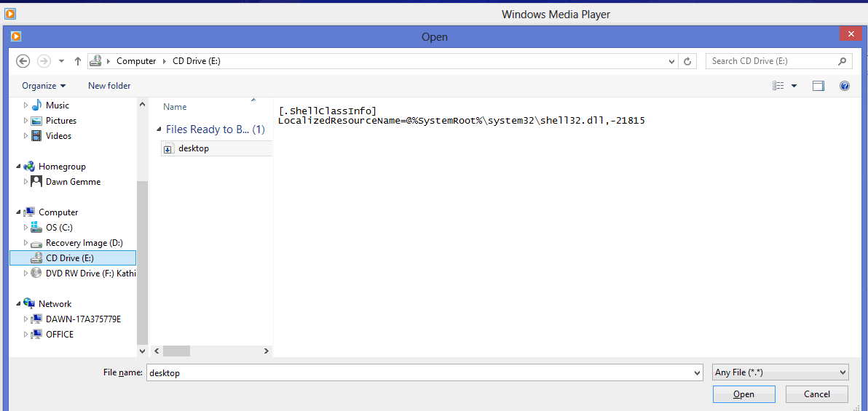This screenshot has height=411, width=868.
Task: Refresh the CD Drive (E:) folder view
Action: tap(687, 61)
